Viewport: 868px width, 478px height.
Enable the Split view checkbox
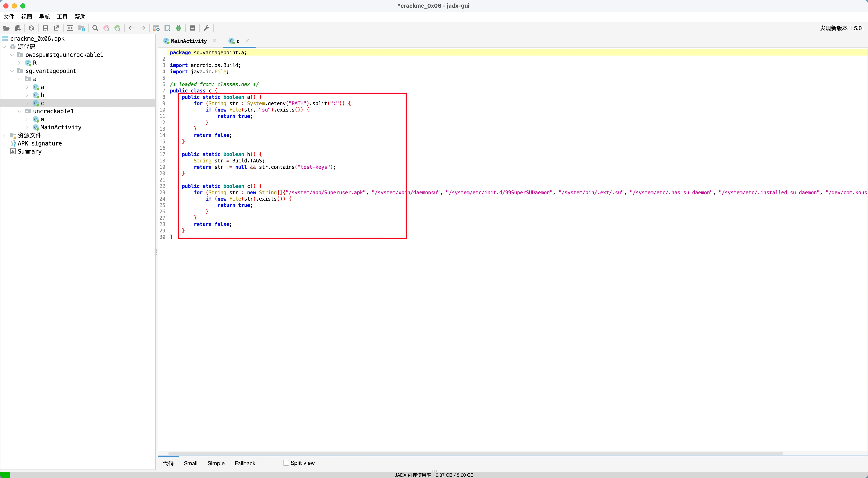[286, 463]
